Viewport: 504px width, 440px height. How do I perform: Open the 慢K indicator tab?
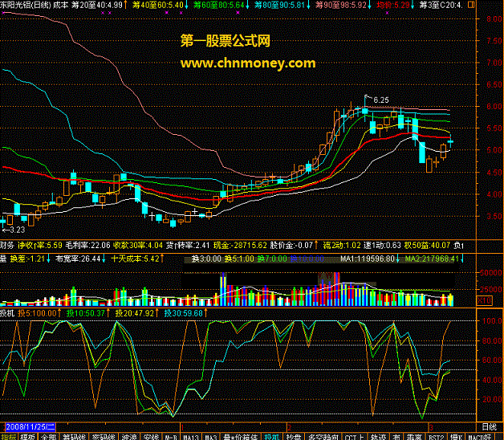(x=456, y=437)
